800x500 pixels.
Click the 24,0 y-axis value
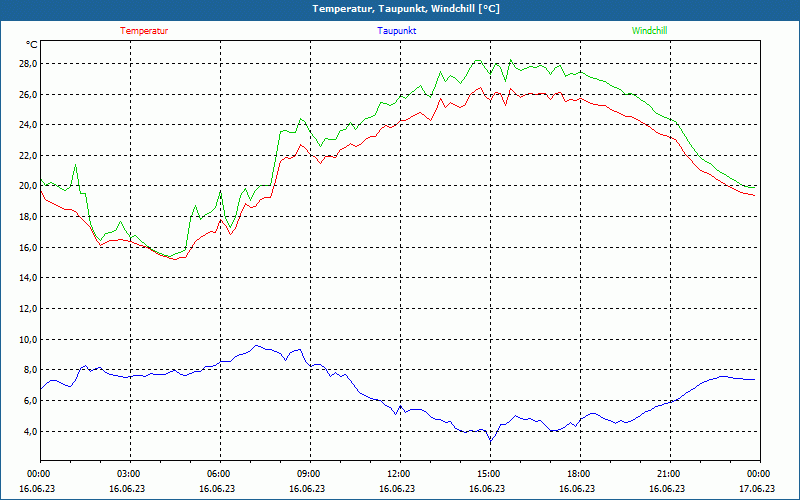coord(28,125)
